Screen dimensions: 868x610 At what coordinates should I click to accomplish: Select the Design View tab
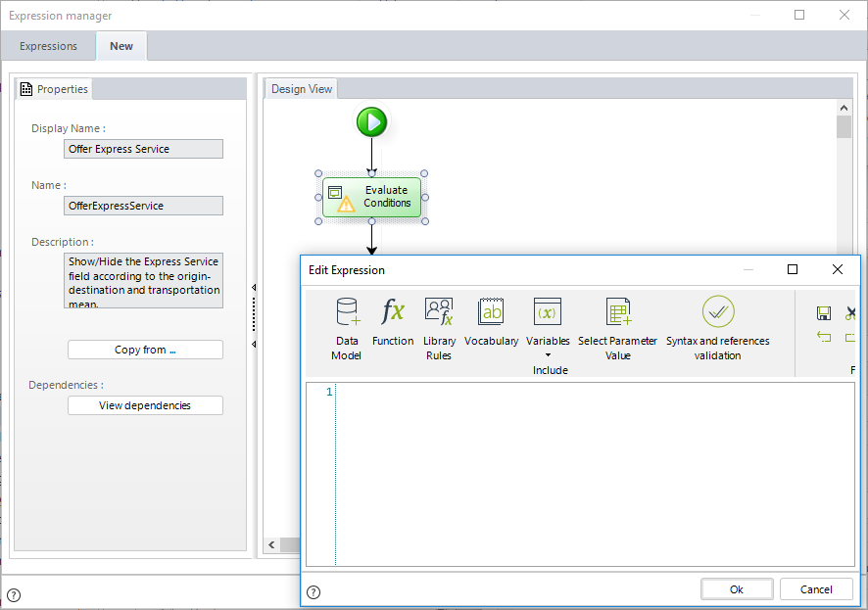[x=301, y=89]
